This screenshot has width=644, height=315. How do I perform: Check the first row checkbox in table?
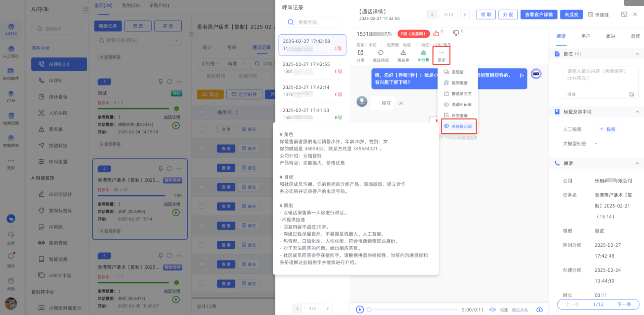pyautogui.click(x=202, y=129)
